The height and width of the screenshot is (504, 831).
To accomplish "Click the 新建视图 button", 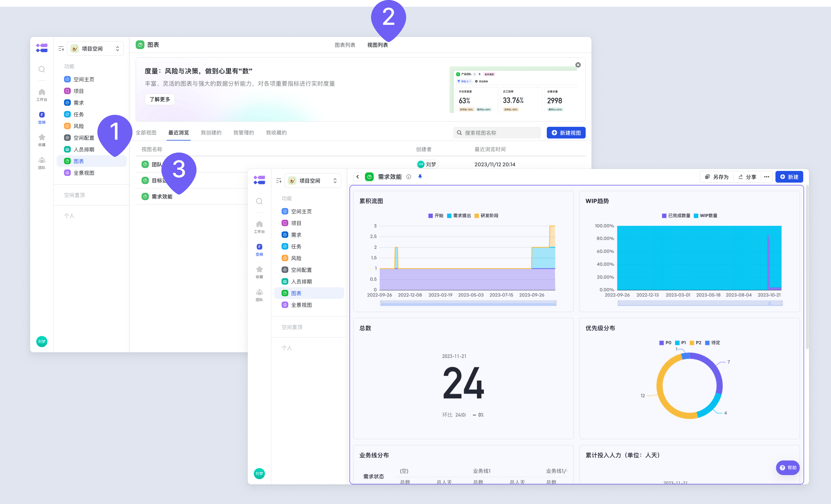I will click(566, 133).
